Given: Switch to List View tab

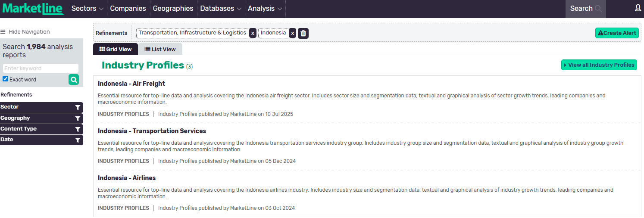Looking at the screenshot, I should tap(160, 50).
